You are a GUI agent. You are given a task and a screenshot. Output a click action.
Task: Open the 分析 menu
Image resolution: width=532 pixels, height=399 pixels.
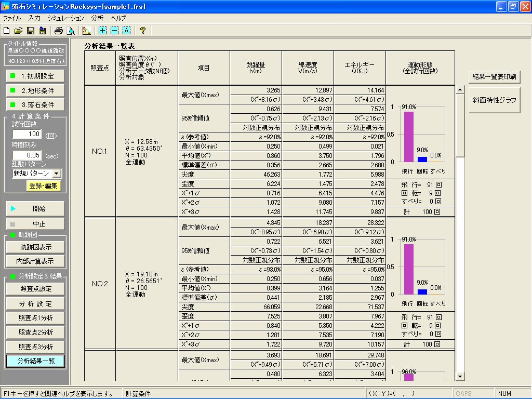coord(97,18)
